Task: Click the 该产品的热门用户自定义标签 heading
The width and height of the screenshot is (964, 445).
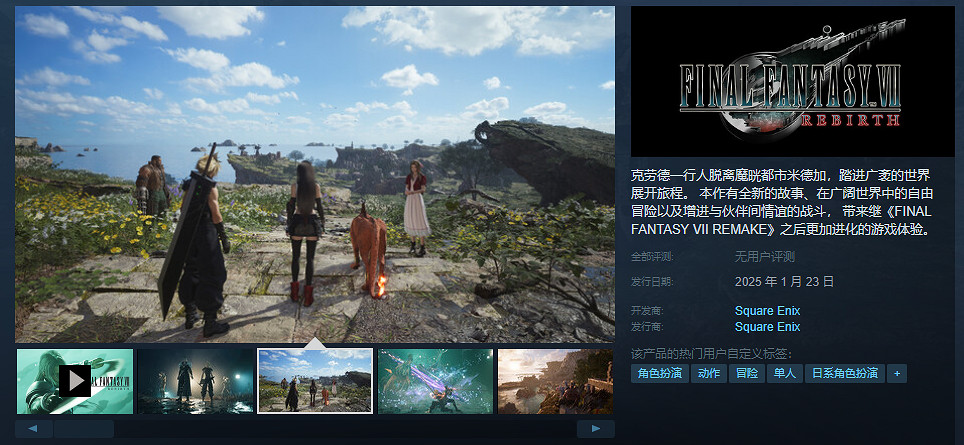Action: point(711,354)
